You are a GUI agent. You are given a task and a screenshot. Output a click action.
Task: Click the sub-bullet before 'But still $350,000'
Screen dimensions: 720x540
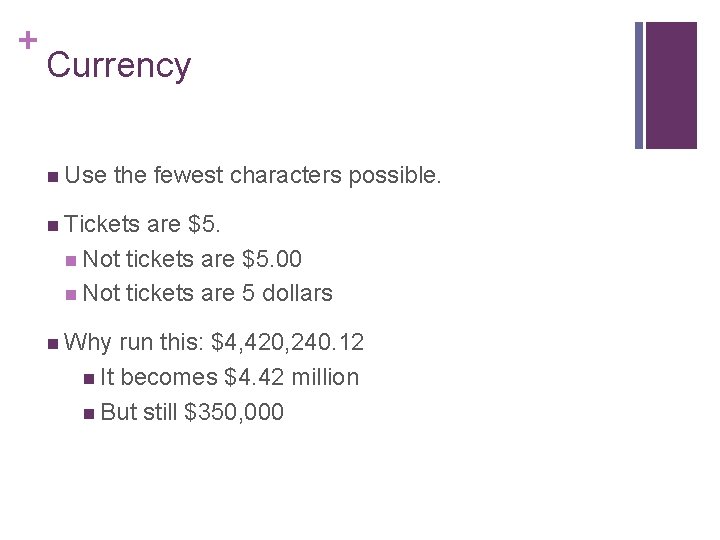(x=90, y=413)
